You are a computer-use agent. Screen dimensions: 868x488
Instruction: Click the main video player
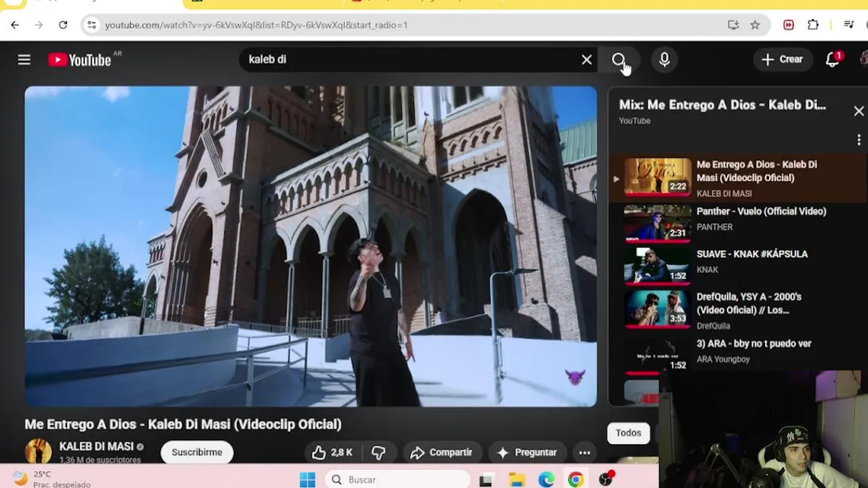[x=311, y=246]
